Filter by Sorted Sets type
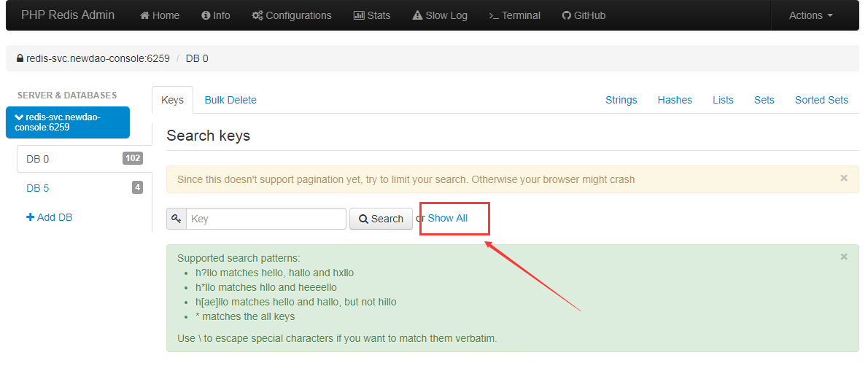This screenshot has height=390, width=868. pyautogui.click(x=821, y=100)
